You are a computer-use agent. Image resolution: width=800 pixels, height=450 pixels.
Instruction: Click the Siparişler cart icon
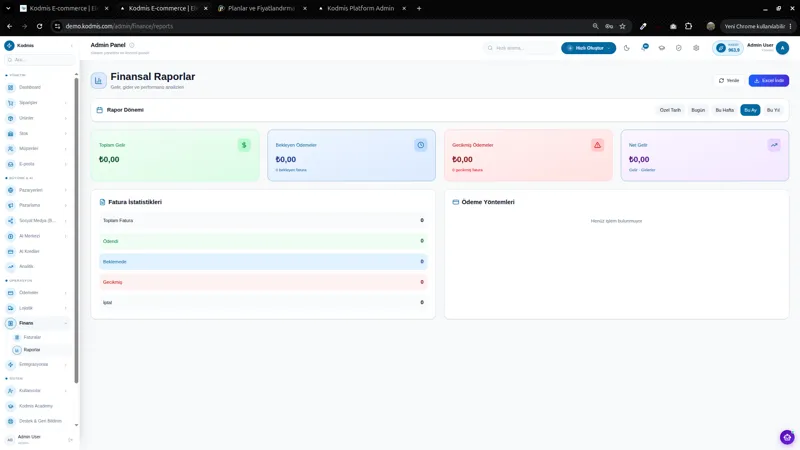point(10,103)
